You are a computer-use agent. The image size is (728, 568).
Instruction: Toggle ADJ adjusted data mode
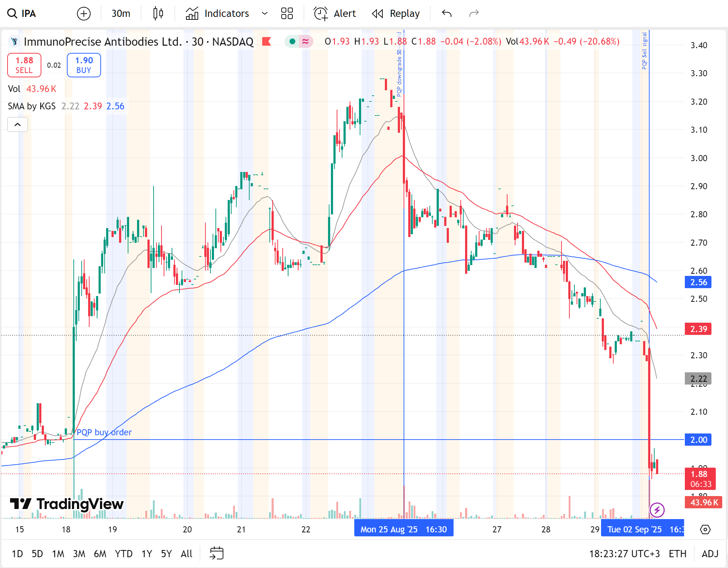[x=710, y=554]
